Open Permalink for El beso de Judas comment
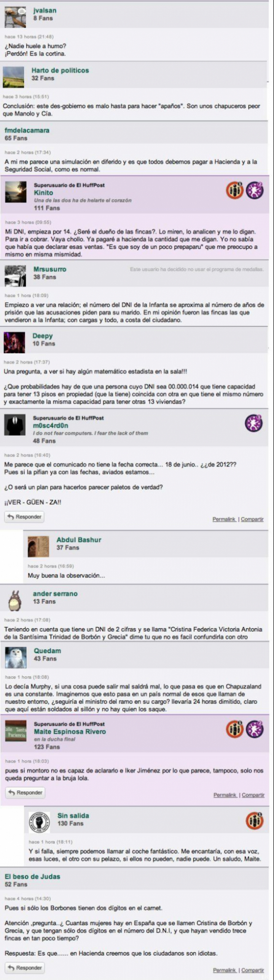The height and width of the screenshot is (980, 274). (225, 970)
